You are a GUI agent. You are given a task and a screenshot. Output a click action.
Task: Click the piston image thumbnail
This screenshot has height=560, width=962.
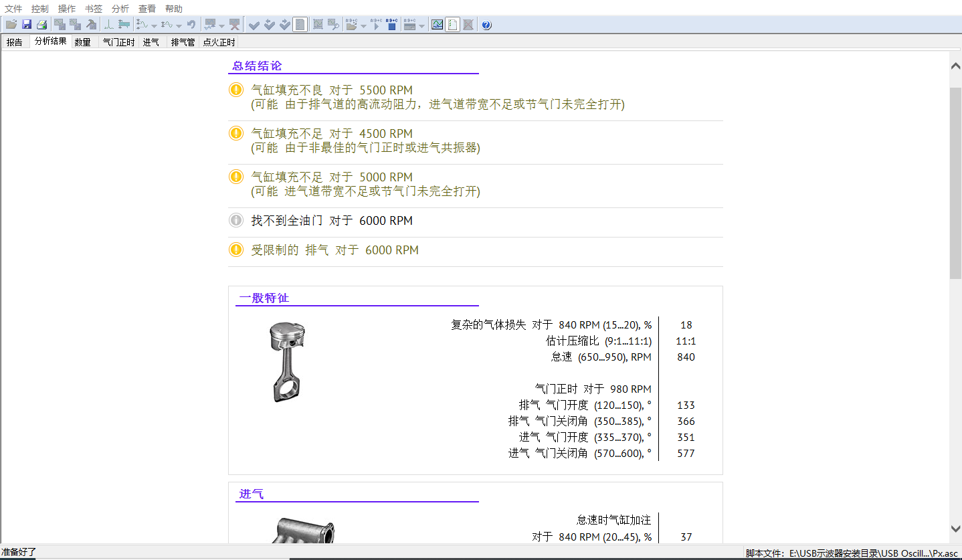[285, 362]
